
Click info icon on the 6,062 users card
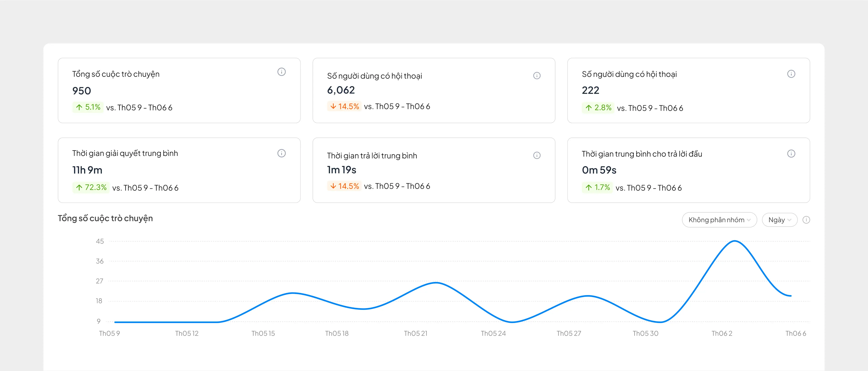pos(537,76)
